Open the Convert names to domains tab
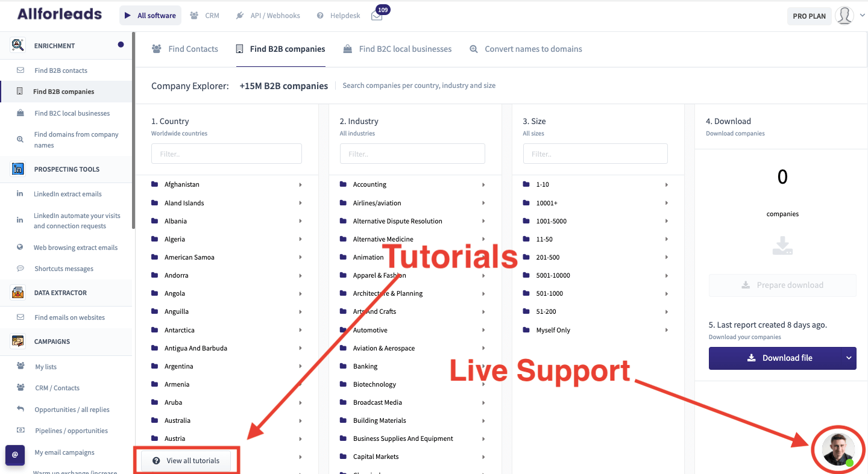 tap(526, 49)
